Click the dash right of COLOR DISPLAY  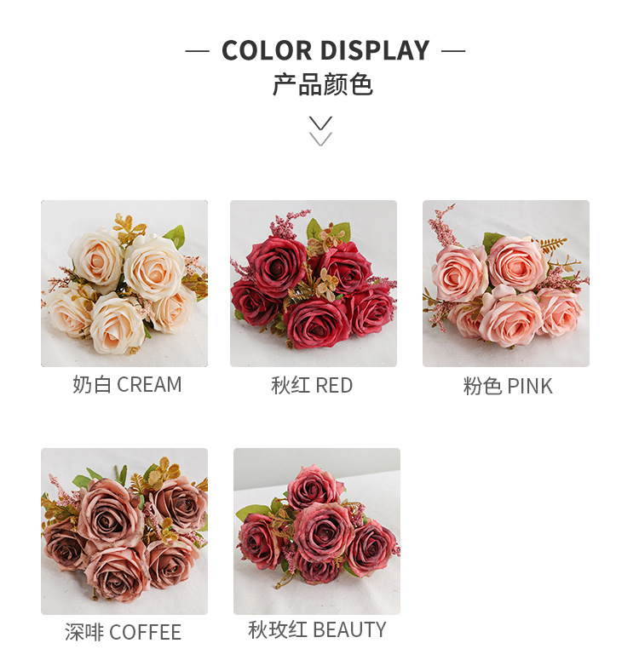pos(453,51)
